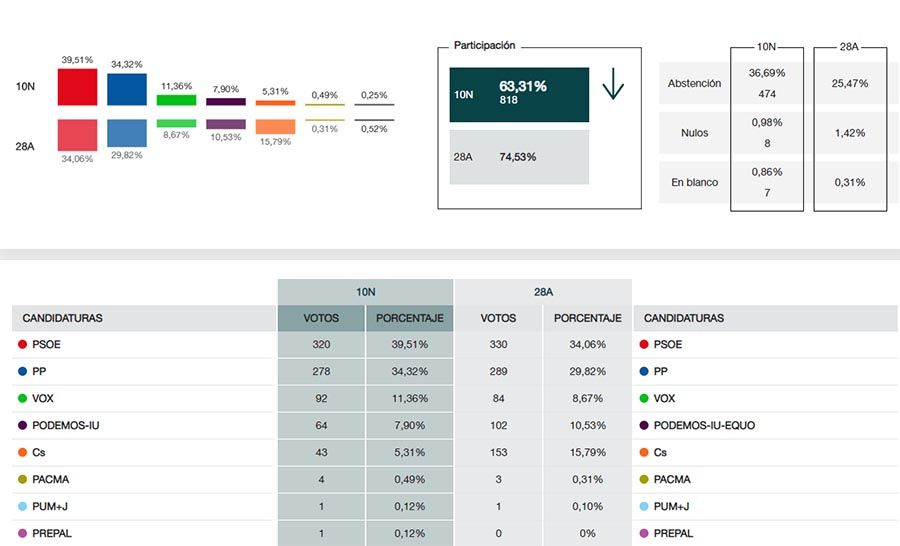Click the Abstención row label
The image size is (900, 546).
(x=694, y=84)
